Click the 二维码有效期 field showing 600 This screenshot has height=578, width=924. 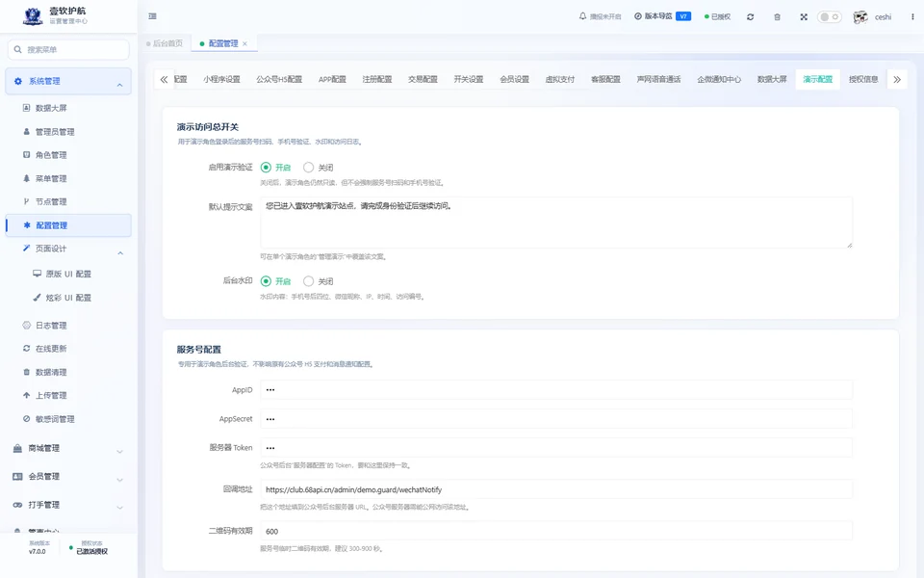(x=556, y=531)
